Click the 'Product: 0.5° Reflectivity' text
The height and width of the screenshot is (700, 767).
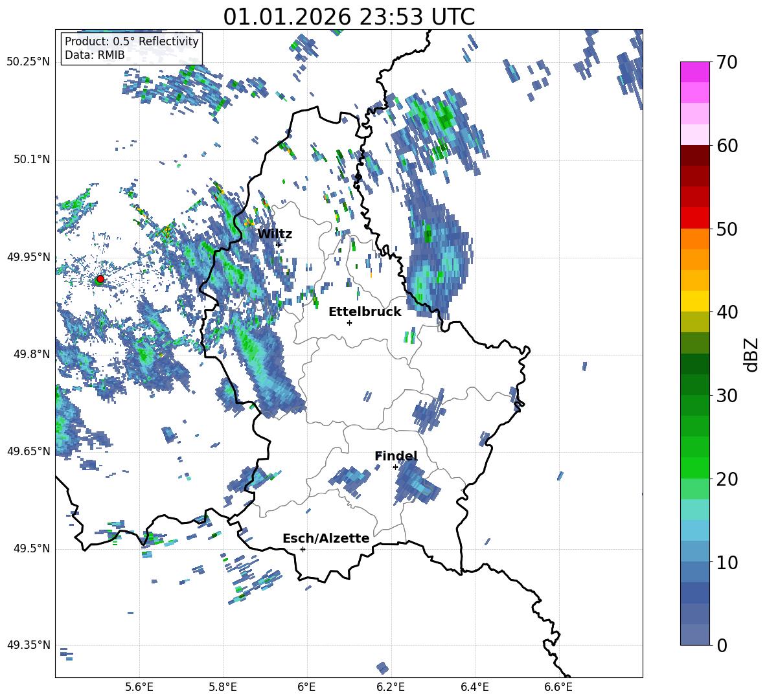[132, 41]
